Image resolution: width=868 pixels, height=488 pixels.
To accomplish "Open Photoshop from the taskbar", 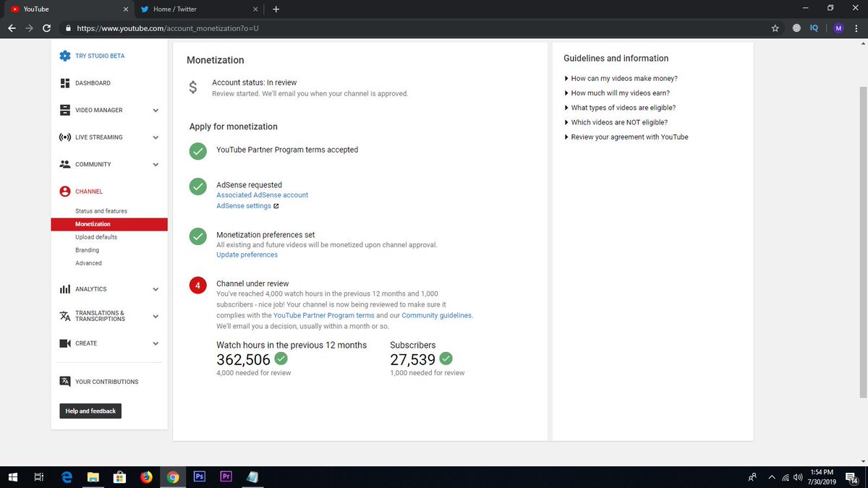I will 199,476.
